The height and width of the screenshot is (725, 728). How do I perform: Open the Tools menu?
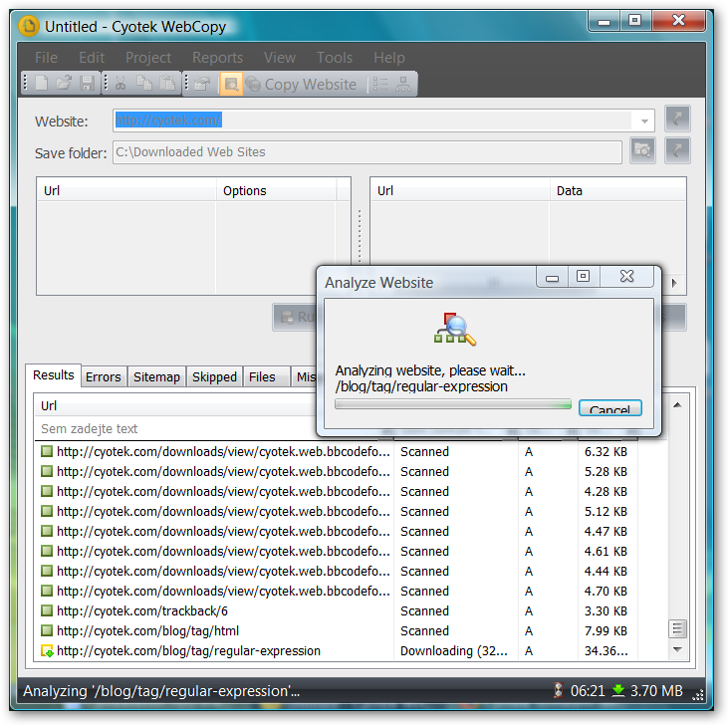point(335,58)
